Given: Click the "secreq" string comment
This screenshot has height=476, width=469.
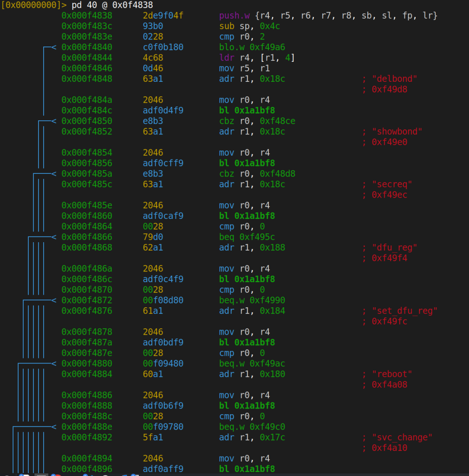Looking at the screenshot, I should (x=392, y=185).
